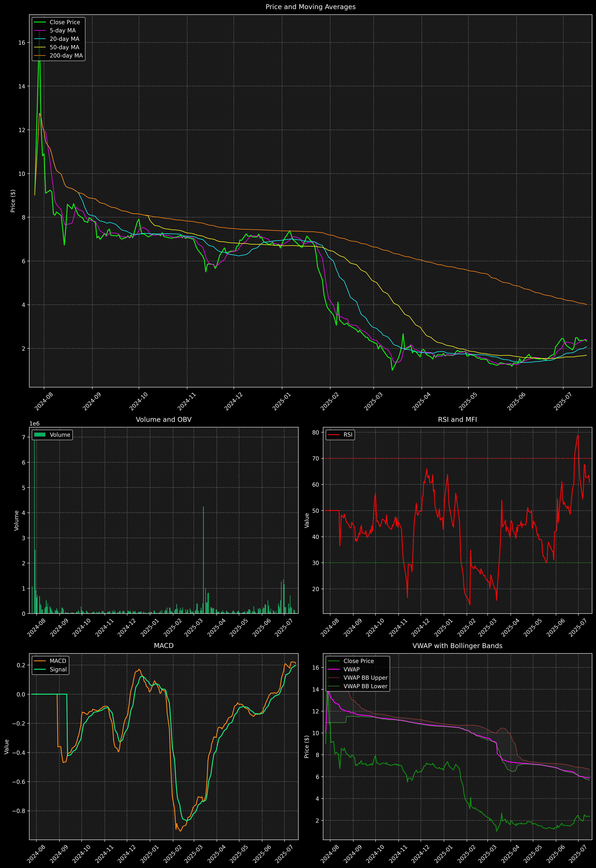Click 'Close Price' in the top chart legend
This screenshot has height=868, width=596.
[x=65, y=22]
